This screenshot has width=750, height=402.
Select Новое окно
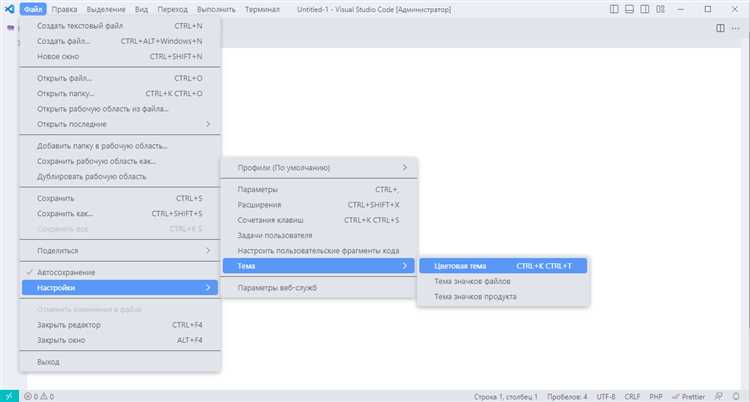click(x=120, y=56)
